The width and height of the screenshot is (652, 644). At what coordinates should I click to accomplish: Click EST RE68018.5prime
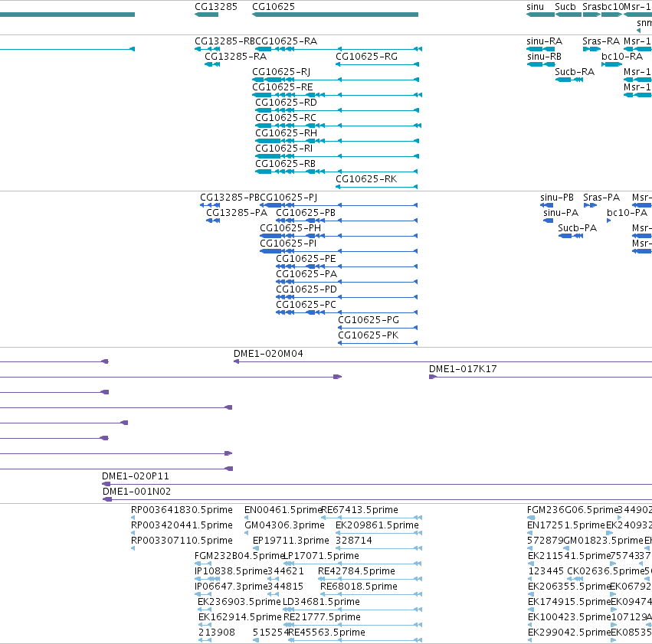tap(359, 587)
